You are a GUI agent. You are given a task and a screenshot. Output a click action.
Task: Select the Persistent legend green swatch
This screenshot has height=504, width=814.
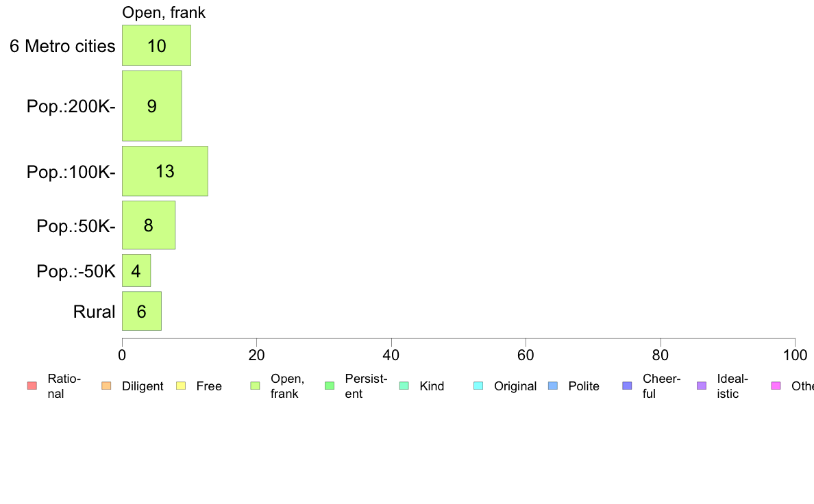tap(330, 386)
